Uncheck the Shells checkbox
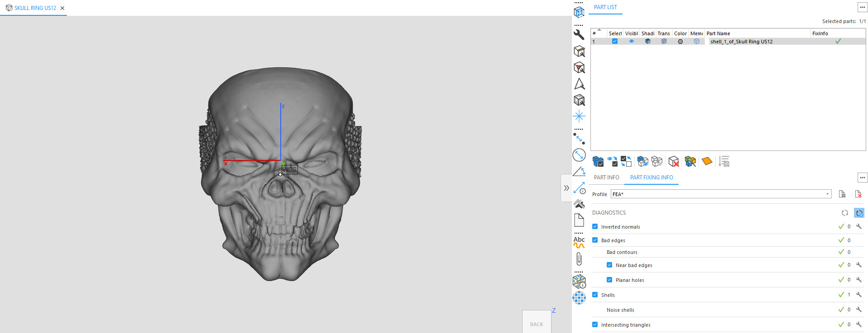This screenshot has width=868, height=333. coord(595,295)
